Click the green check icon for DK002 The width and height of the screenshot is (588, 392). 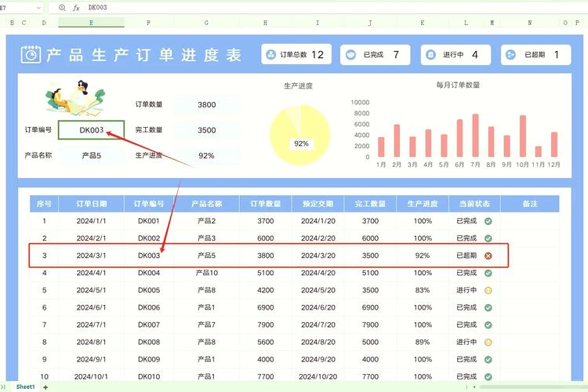click(488, 238)
